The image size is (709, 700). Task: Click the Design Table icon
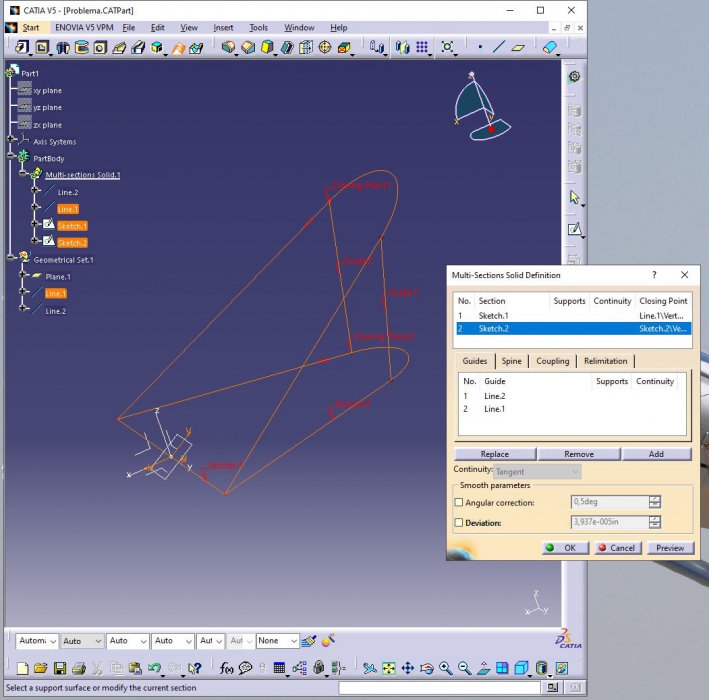(x=279, y=668)
